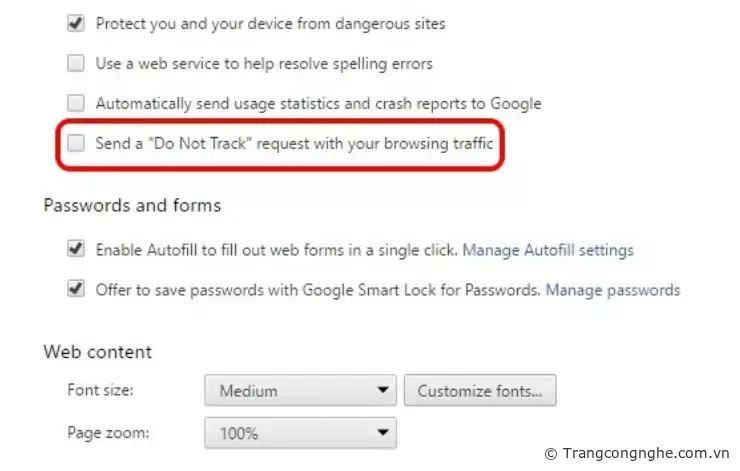Click the "Do Not Track" request label text
This screenshot has width=740, height=471.
294,144
